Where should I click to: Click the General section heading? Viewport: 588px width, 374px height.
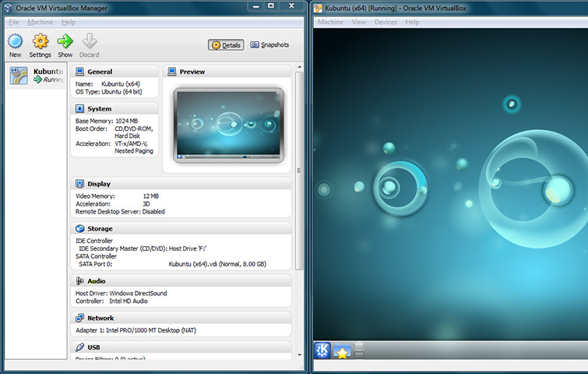[x=100, y=72]
